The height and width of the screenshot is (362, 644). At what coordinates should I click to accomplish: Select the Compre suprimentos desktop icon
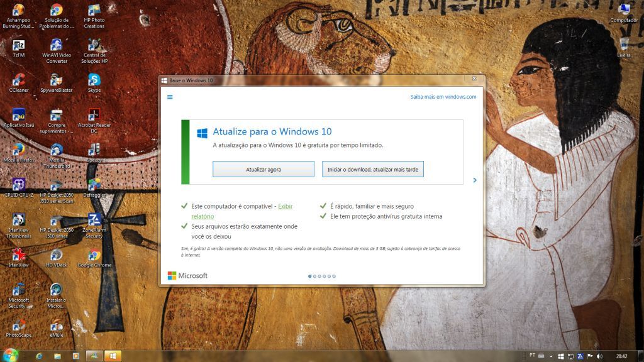[x=57, y=121]
